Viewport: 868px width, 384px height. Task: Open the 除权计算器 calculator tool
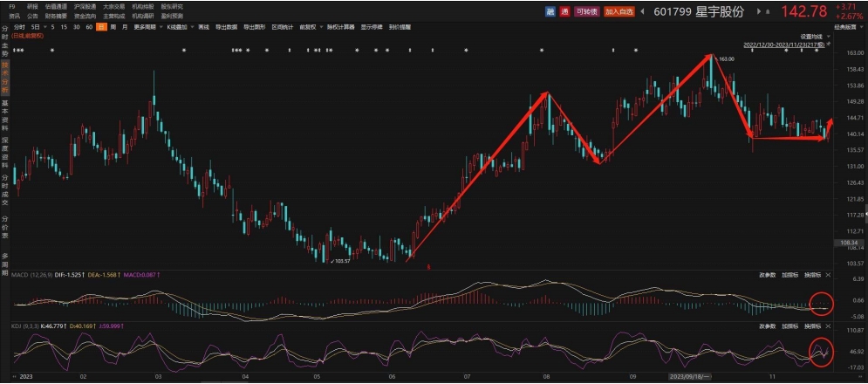(x=340, y=27)
